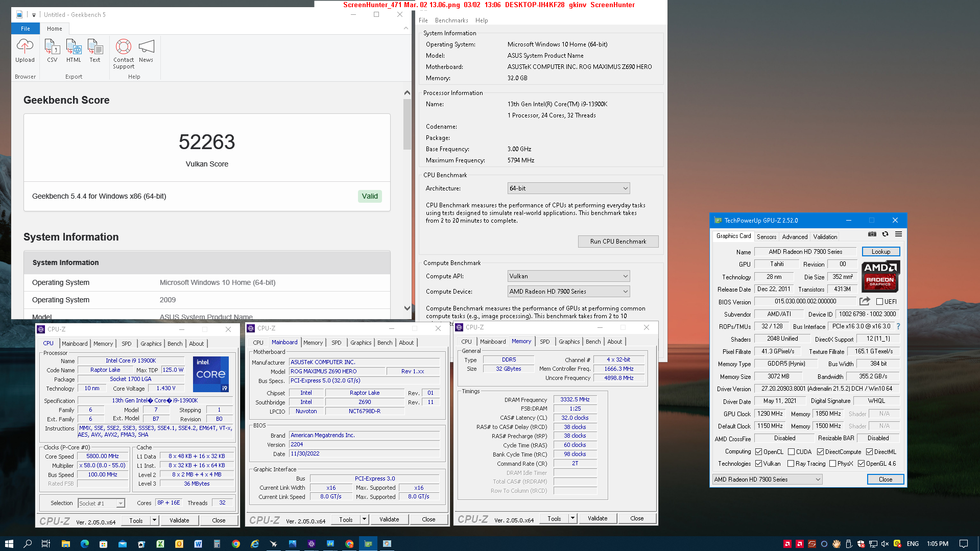
Task: Toggle the DirectCompute checkbox
Action: [x=820, y=452]
